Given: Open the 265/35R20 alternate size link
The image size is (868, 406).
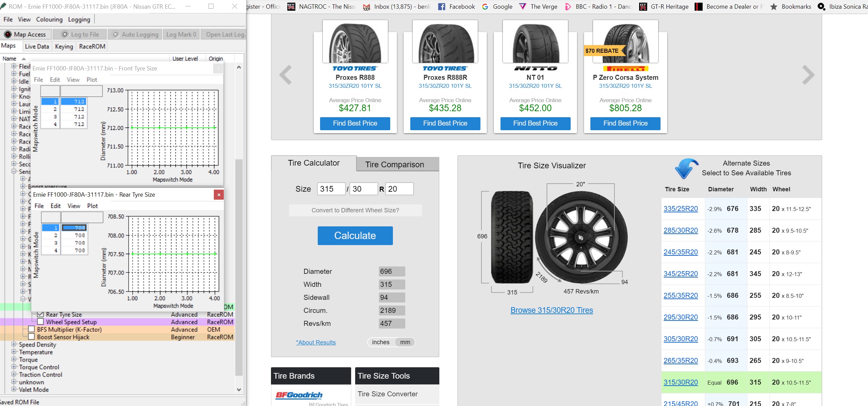Looking at the screenshot, I should [680, 361].
